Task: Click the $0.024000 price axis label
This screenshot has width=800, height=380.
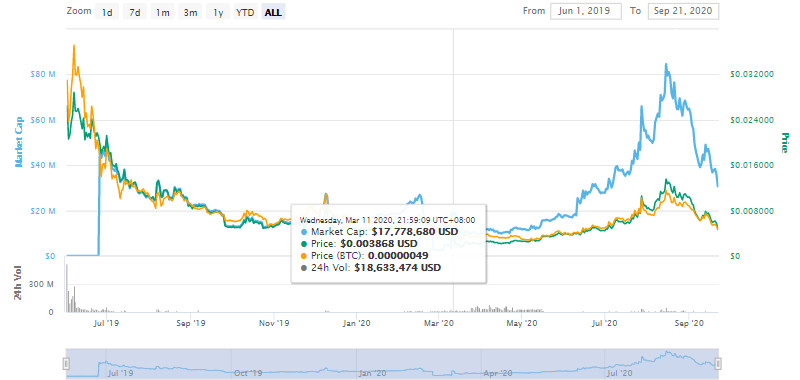Action: point(753,120)
